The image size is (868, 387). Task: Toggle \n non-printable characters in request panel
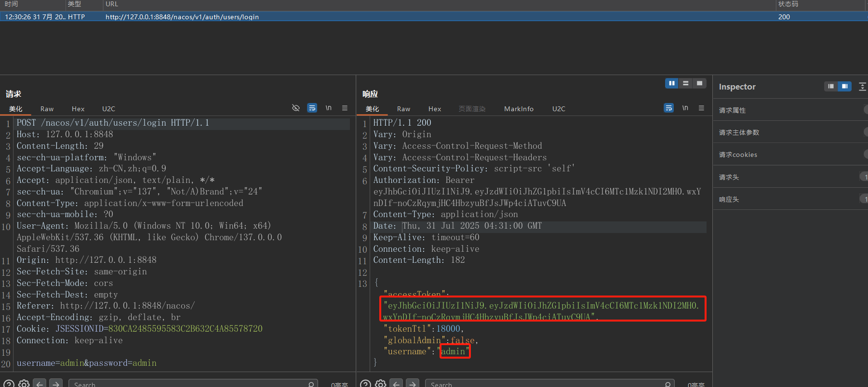click(328, 108)
